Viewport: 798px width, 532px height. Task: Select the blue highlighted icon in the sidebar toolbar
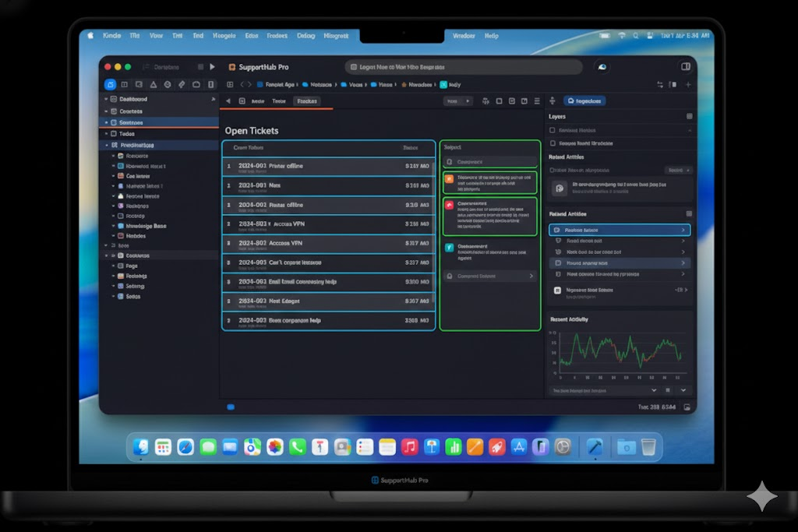(110, 84)
